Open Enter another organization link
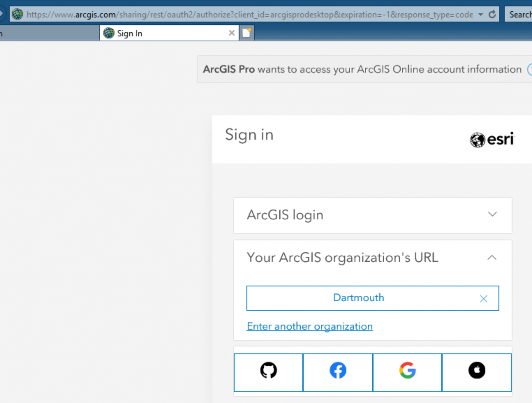532x403 pixels. (310, 326)
